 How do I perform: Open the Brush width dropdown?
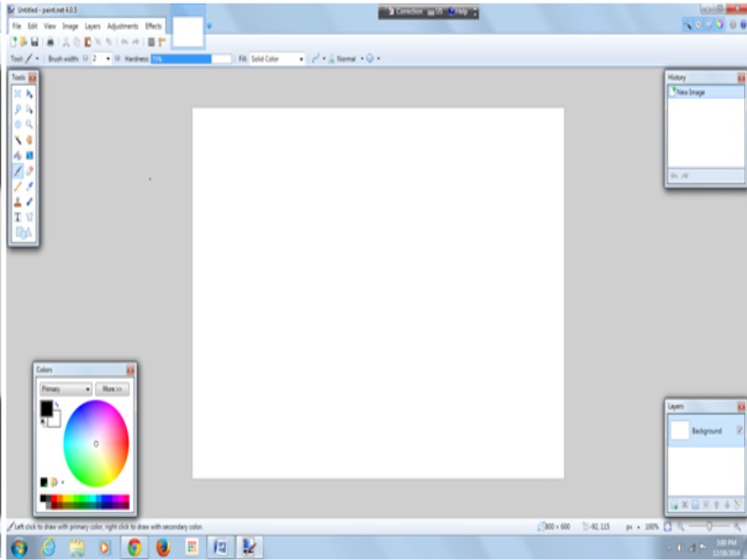click(108, 59)
